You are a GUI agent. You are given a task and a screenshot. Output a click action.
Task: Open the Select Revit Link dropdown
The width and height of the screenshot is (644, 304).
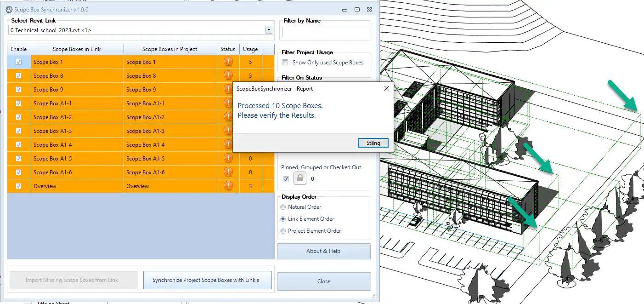269,30
